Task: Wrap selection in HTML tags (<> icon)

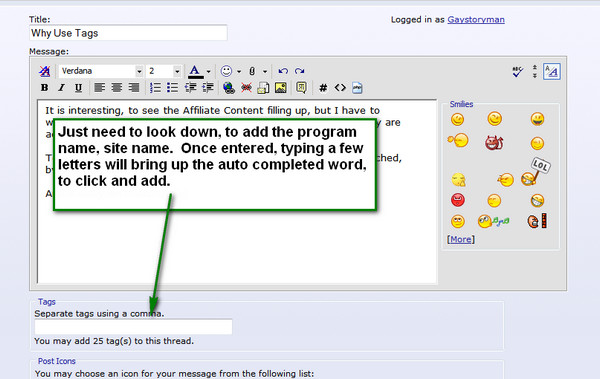Action: (x=340, y=88)
